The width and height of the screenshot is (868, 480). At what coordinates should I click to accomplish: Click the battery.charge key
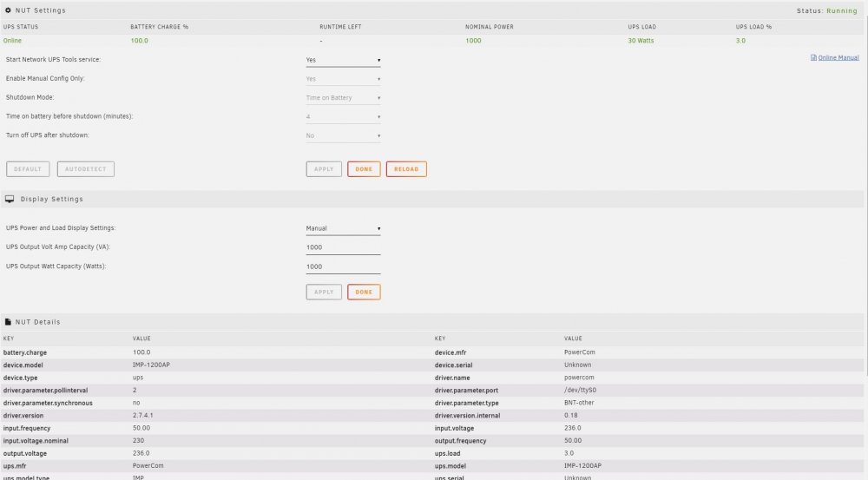click(x=25, y=352)
